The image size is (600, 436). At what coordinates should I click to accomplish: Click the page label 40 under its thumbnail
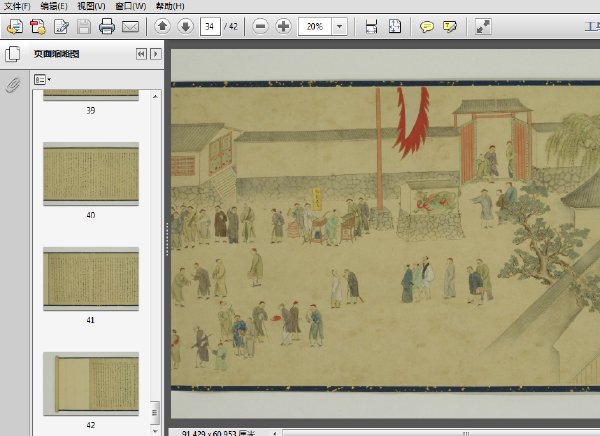tap(91, 215)
